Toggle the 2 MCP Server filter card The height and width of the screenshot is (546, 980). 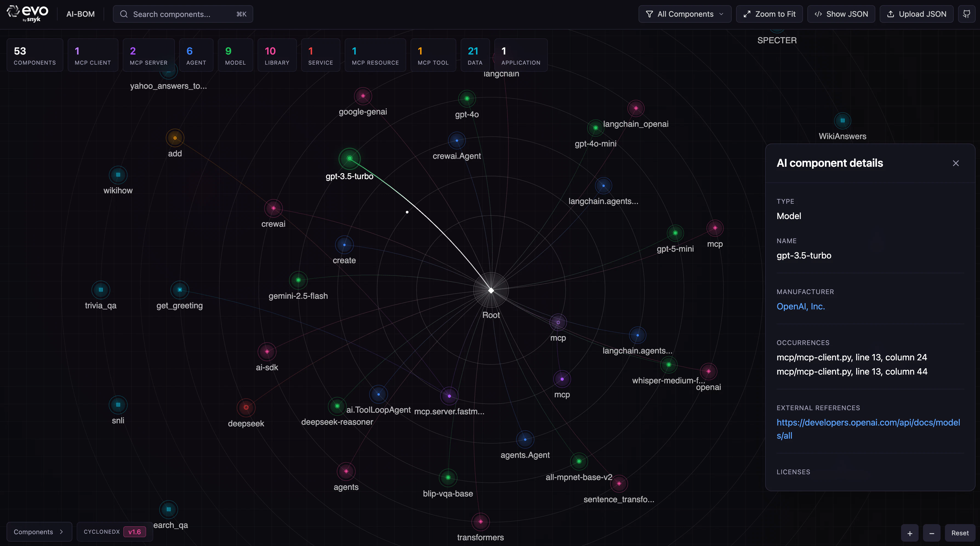pos(149,55)
